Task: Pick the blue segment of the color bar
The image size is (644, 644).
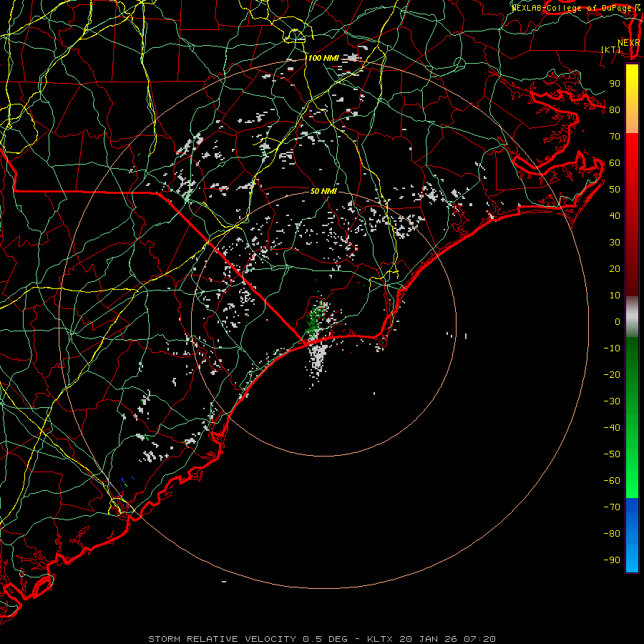Action: 632,535
